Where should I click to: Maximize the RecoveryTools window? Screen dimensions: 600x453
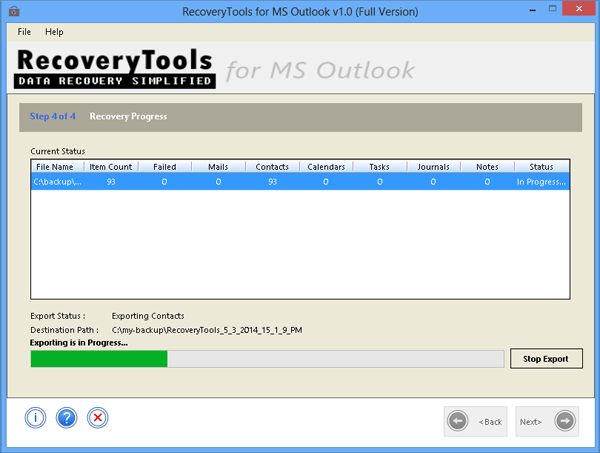click(553, 8)
